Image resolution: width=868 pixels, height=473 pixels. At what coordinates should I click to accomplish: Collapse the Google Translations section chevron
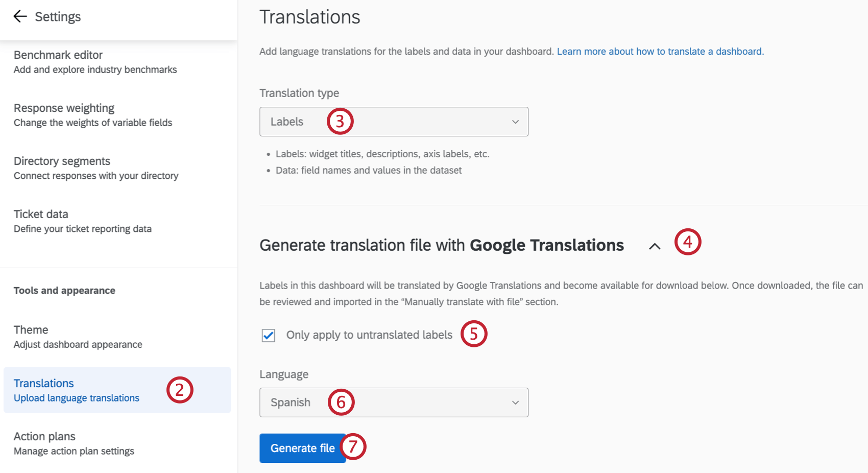click(x=654, y=247)
